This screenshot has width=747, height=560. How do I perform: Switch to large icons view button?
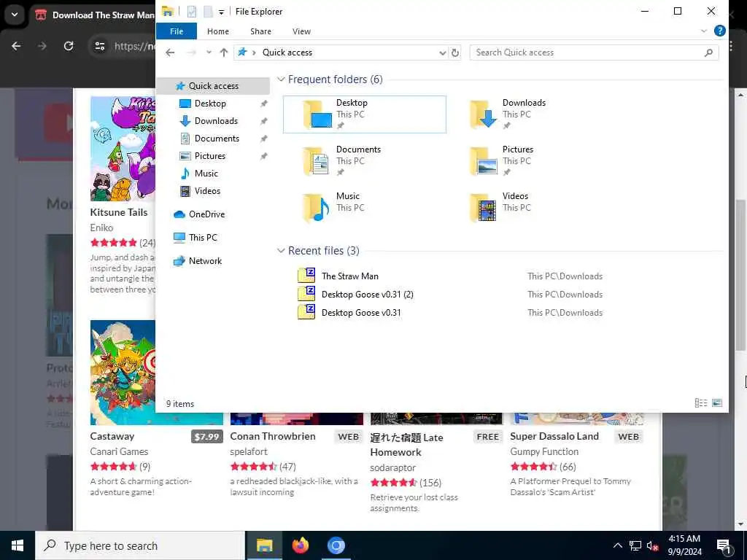click(x=717, y=403)
